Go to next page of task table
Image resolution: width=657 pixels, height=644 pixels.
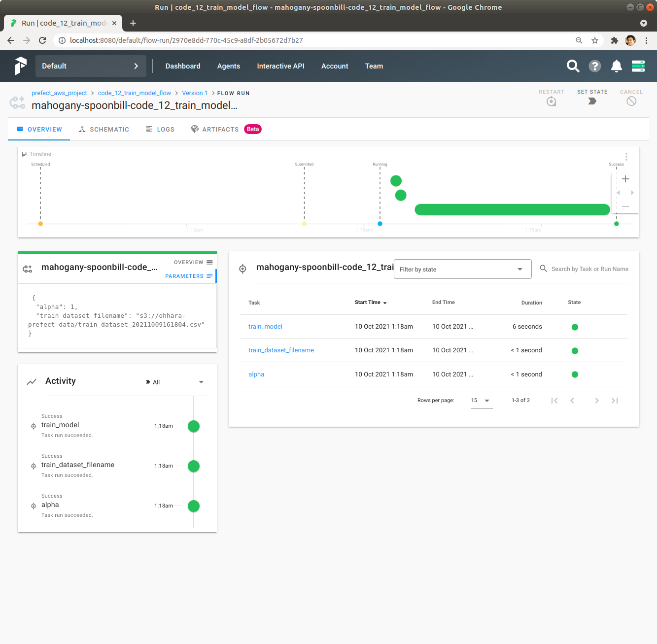(x=597, y=401)
